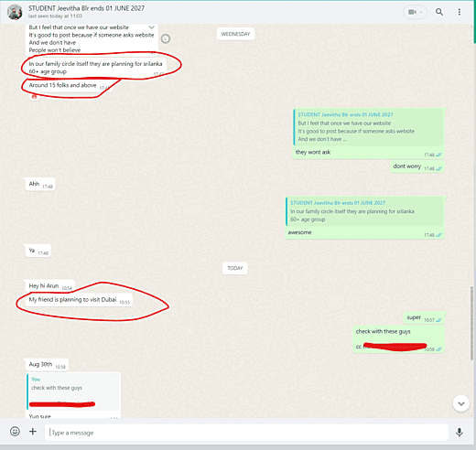The image size is (476, 450).
Task: Open quoted srilanka message in 'awesome' reply
Action: (x=364, y=211)
